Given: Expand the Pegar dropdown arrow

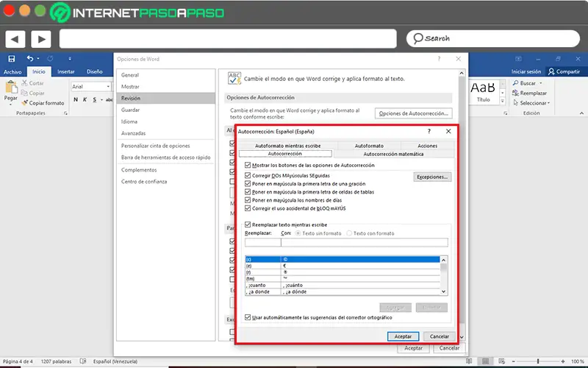Looking at the screenshot, I should [10, 105].
